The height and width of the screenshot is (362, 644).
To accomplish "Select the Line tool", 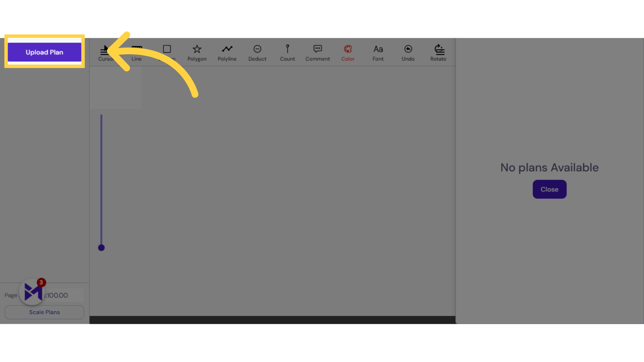I will pyautogui.click(x=136, y=52).
